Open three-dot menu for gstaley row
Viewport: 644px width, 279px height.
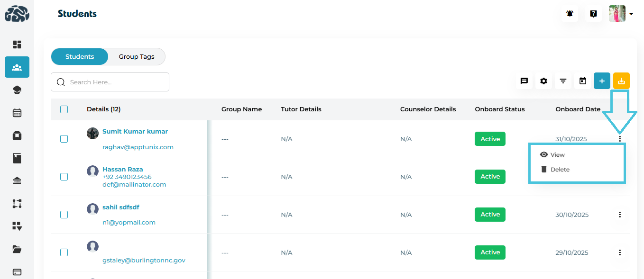(620, 252)
